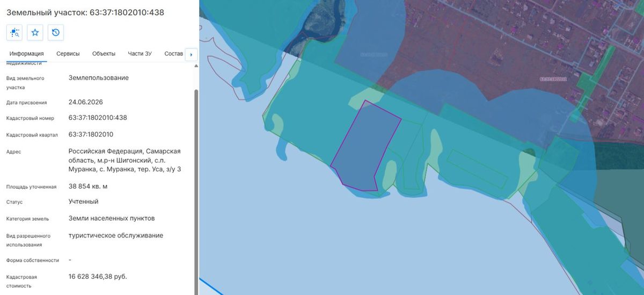Add parcel to favorites with star icon
Screen dimensions: 644x295
(x=35, y=33)
